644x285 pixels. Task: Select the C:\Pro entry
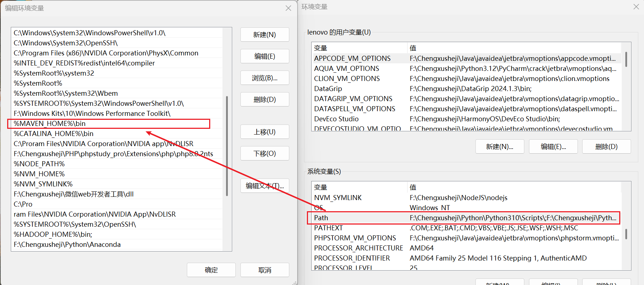click(117, 204)
